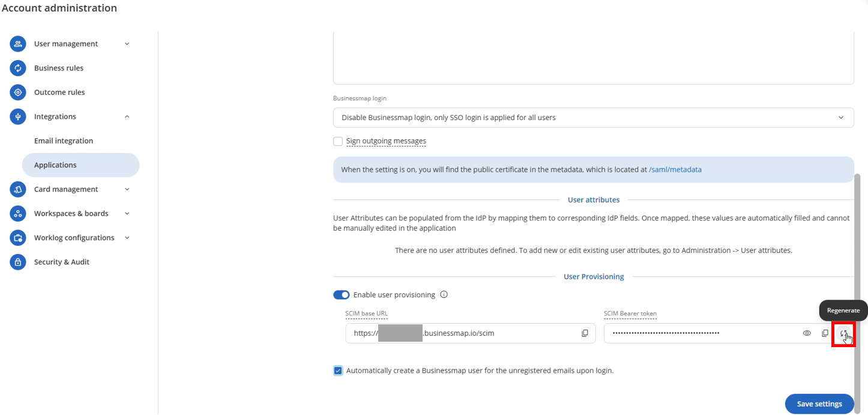Image resolution: width=868 pixels, height=415 pixels.
Task: Click the SCIM Bearer token label
Action: [x=630, y=314]
